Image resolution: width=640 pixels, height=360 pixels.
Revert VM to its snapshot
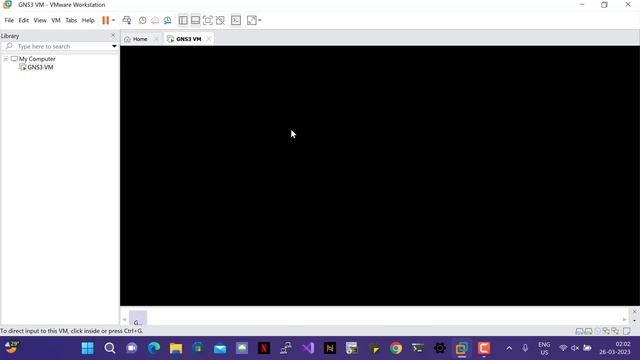pyautogui.click(x=155, y=20)
